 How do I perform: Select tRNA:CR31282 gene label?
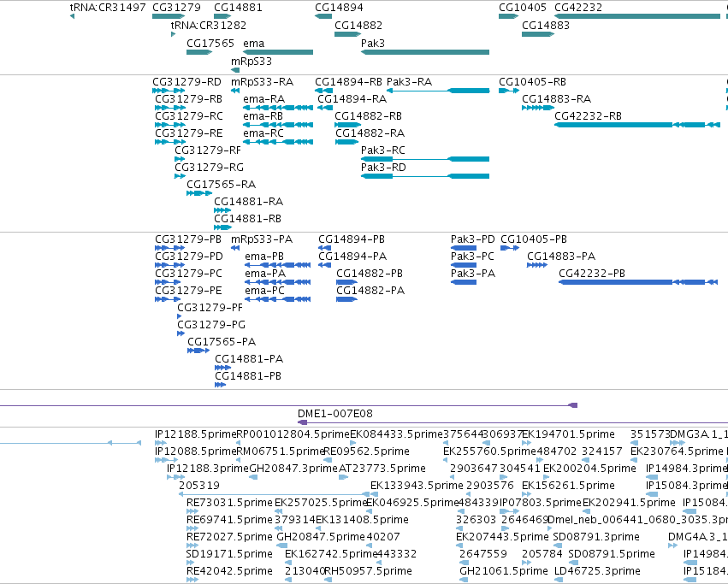209,25
